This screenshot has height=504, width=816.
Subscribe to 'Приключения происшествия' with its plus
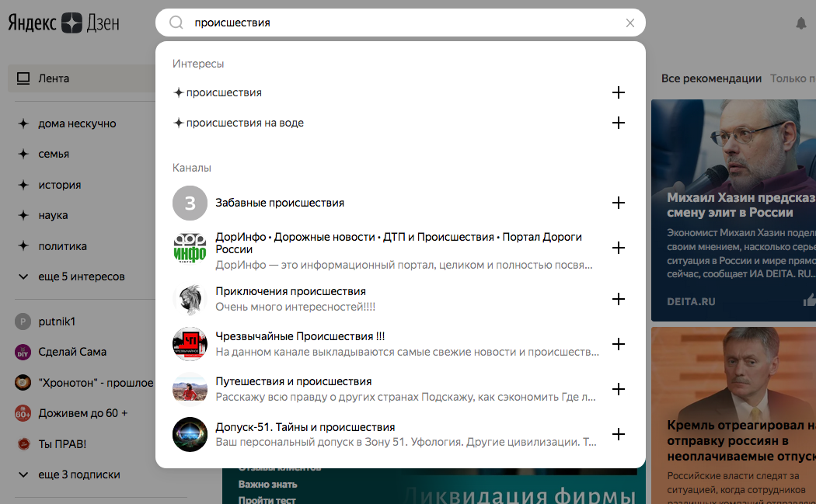tap(619, 299)
